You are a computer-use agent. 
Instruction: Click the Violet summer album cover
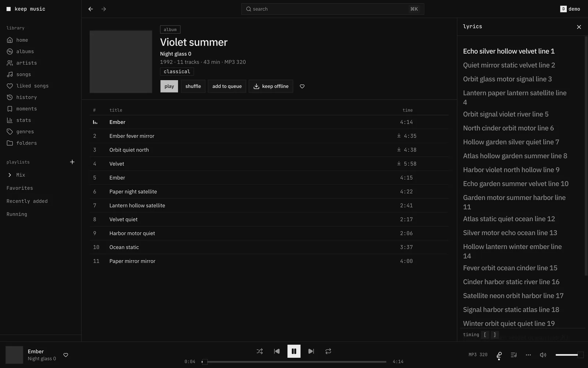121,62
